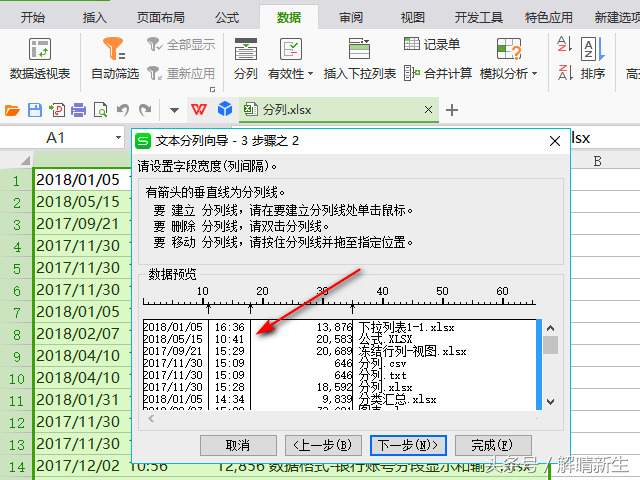Open the filter group dialog launcher
This screenshot has height=480, width=640.
212,89
